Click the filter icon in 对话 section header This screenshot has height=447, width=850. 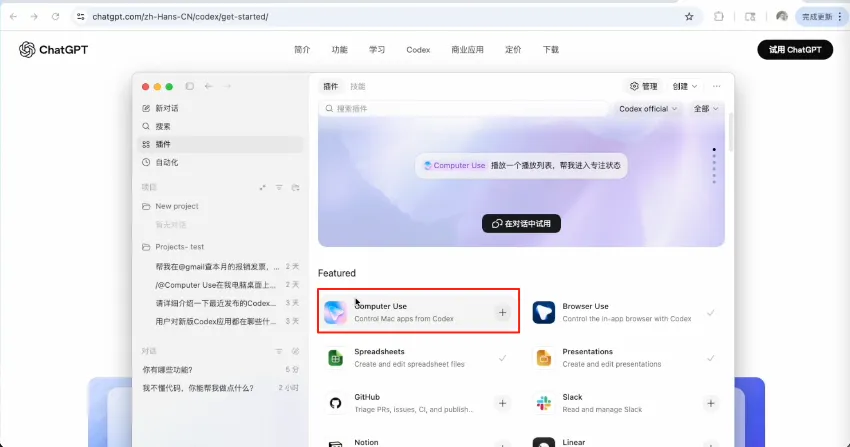[x=279, y=351]
